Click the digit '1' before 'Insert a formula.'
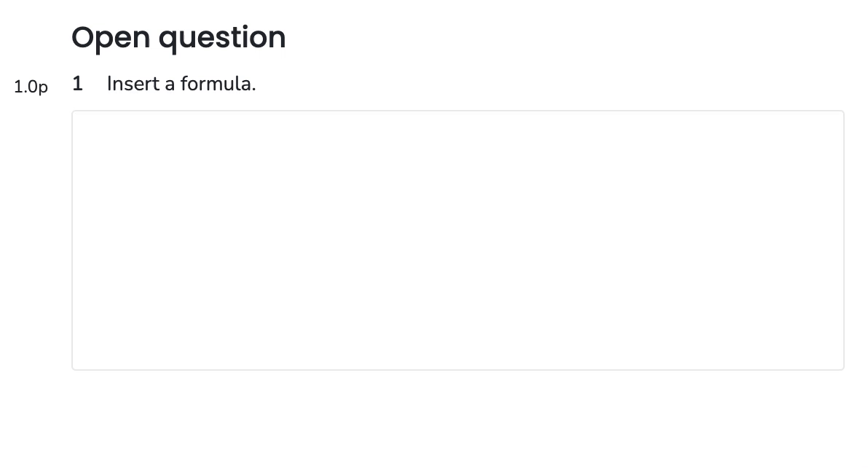Image resolution: width=868 pixels, height=469 pixels. click(x=77, y=84)
